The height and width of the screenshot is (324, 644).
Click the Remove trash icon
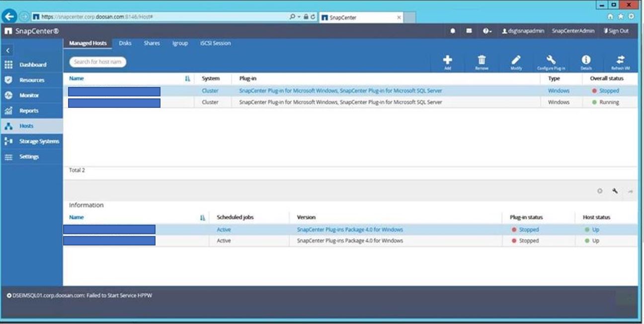click(x=482, y=61)
